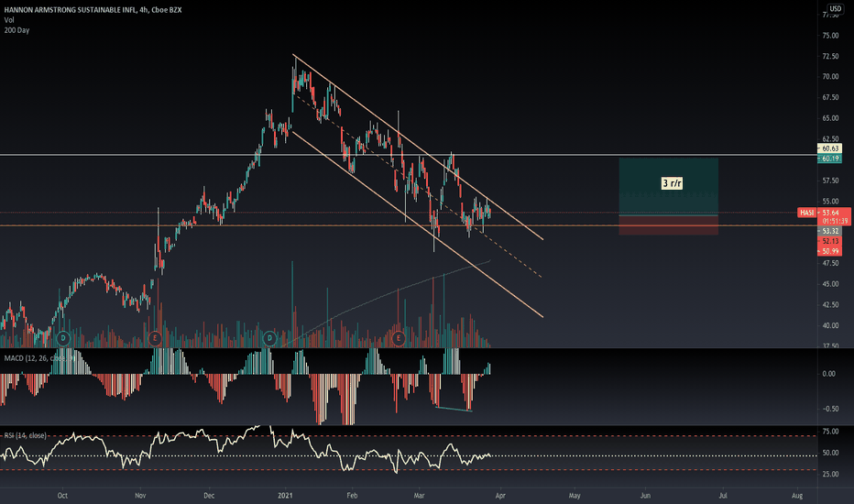Screen dimensions: 854x504
Task: Select the green profit zone of long position
Action: pyautogui.click(x=668, y=186)
